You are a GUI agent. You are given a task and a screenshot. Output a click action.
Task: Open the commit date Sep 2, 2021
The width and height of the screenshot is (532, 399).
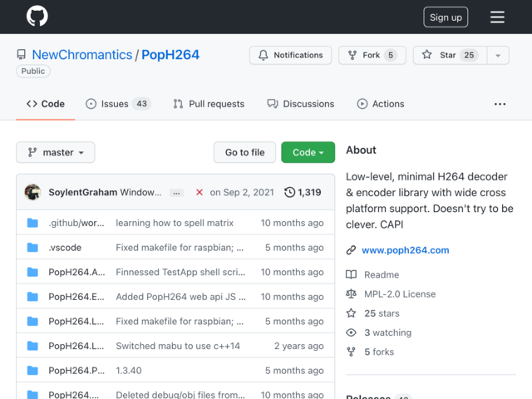pyautogui.click(x=242, y=192)
